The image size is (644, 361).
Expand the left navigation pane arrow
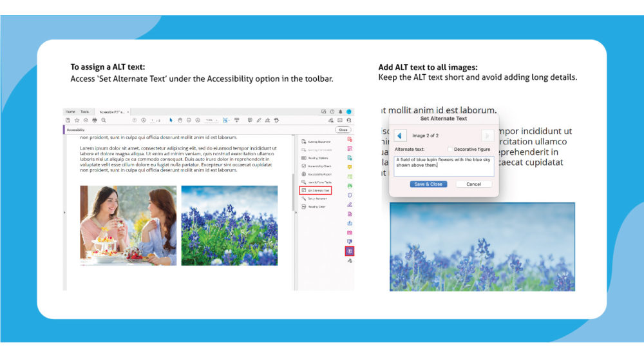64,213
